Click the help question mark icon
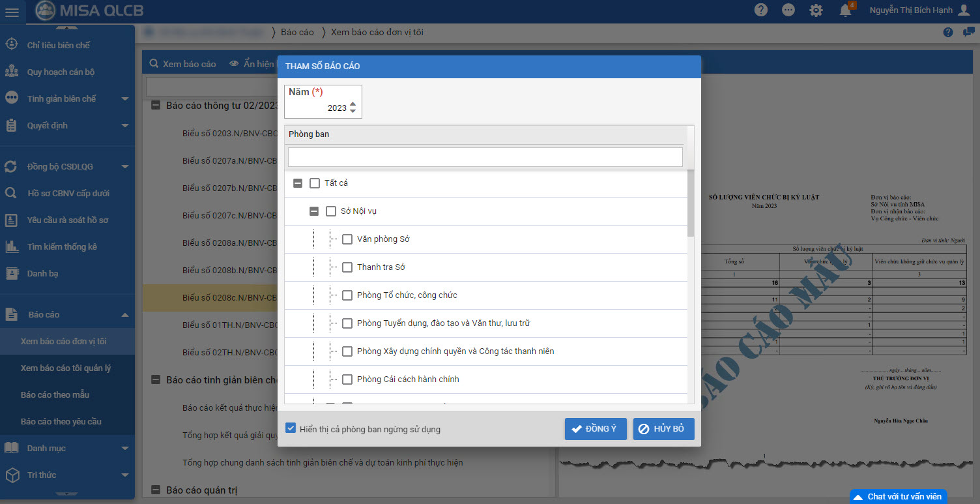 [x=760, y=10]
